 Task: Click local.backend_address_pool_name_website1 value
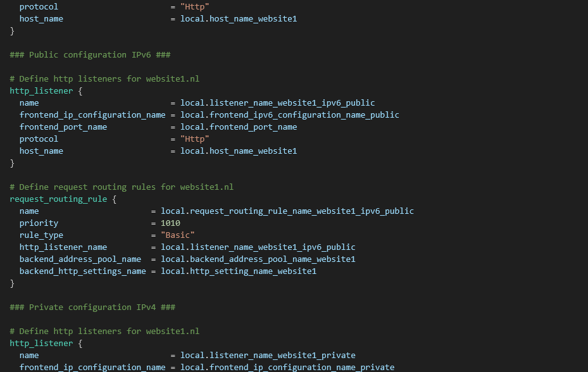click(258, 259)
